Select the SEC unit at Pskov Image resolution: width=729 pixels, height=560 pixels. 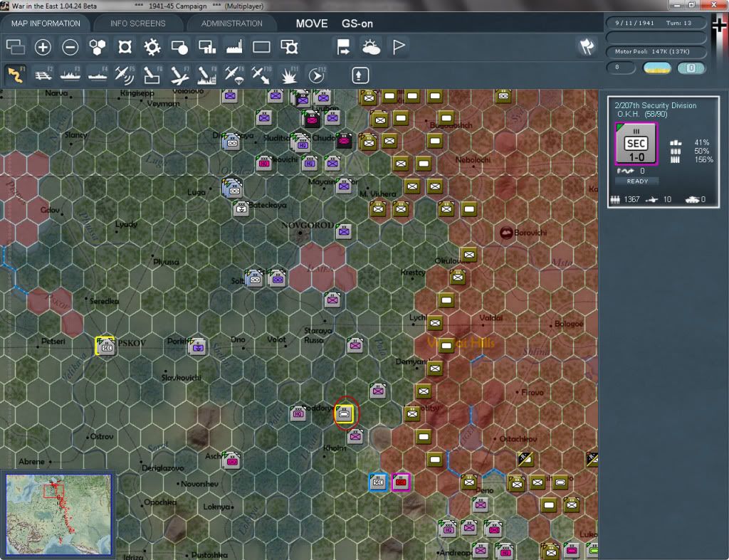pyautogui.click(x=105, y=347)
